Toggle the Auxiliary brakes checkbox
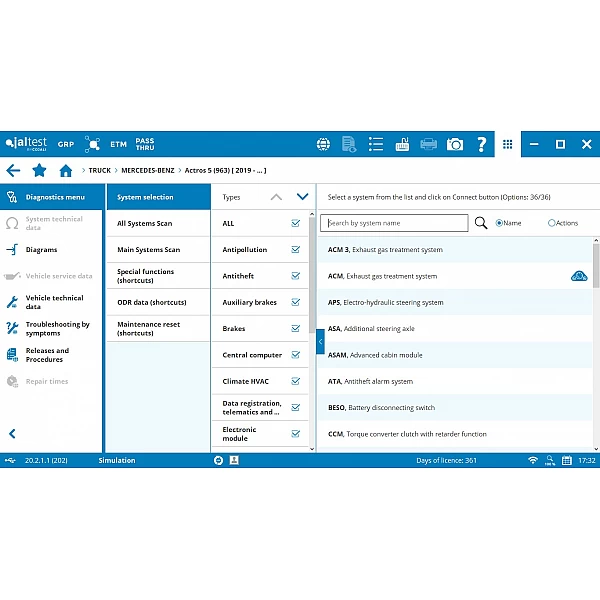Screen dimensions: 600x600 click(295, 302)
